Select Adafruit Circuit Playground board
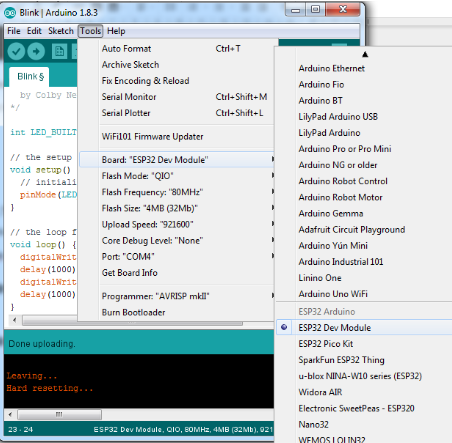Viewport: 452px width, 443px height. coord(364,229)
